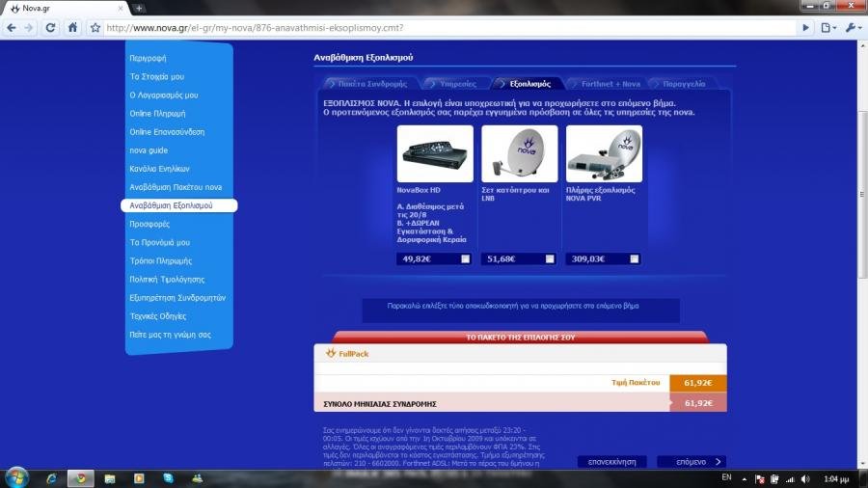This screenshot has width=868, height=488.
Task: Open the wrench settings menu dropdown
Action: (854, 28)
